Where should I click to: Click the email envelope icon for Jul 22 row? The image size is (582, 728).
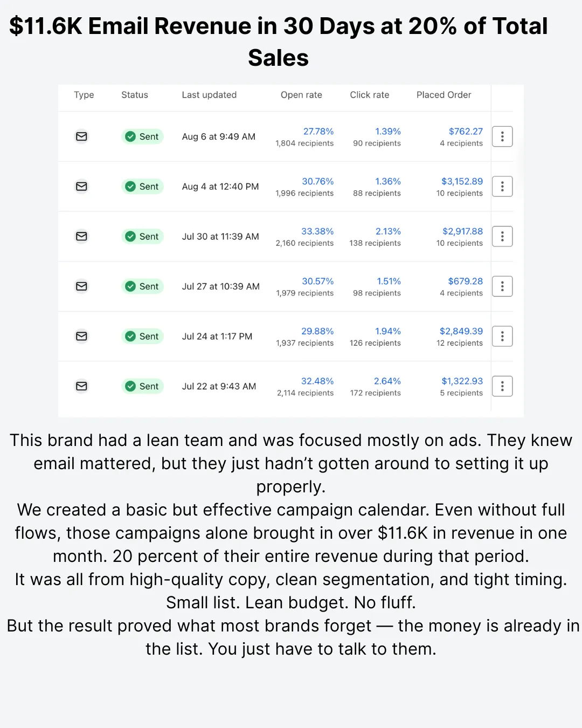click(x=81, y=386)
